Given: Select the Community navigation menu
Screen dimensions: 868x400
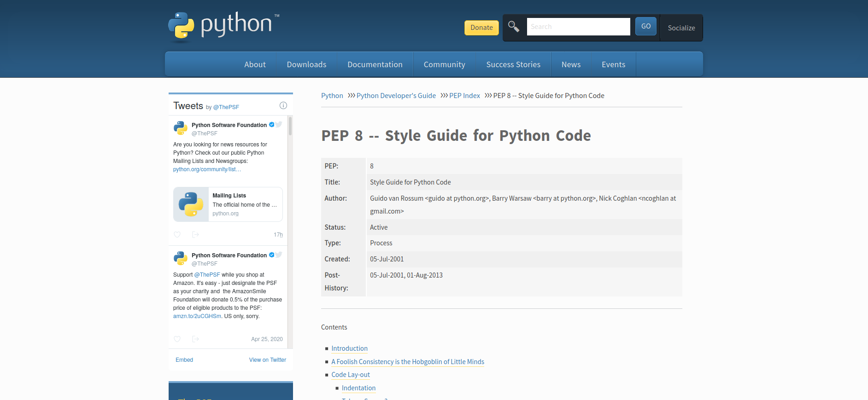Looking at the screenshot, I should click(x=444, y=64).
